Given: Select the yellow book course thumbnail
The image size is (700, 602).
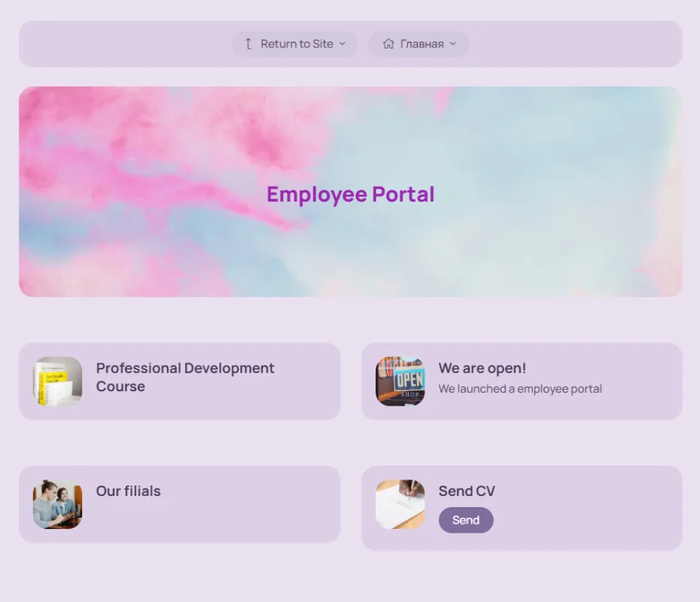Looking at the screenshot, I should 58,381.
